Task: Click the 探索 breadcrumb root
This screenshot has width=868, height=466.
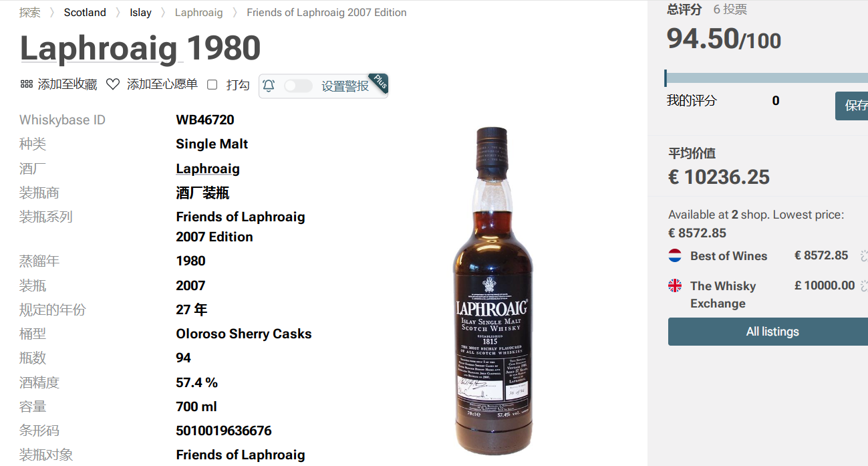Action: [29, 12]
